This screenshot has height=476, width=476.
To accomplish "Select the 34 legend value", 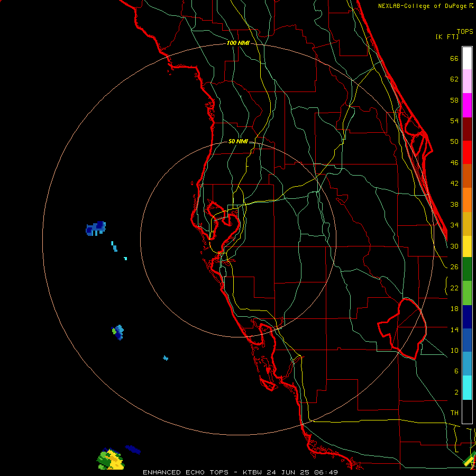I will [x=454, y=225].
